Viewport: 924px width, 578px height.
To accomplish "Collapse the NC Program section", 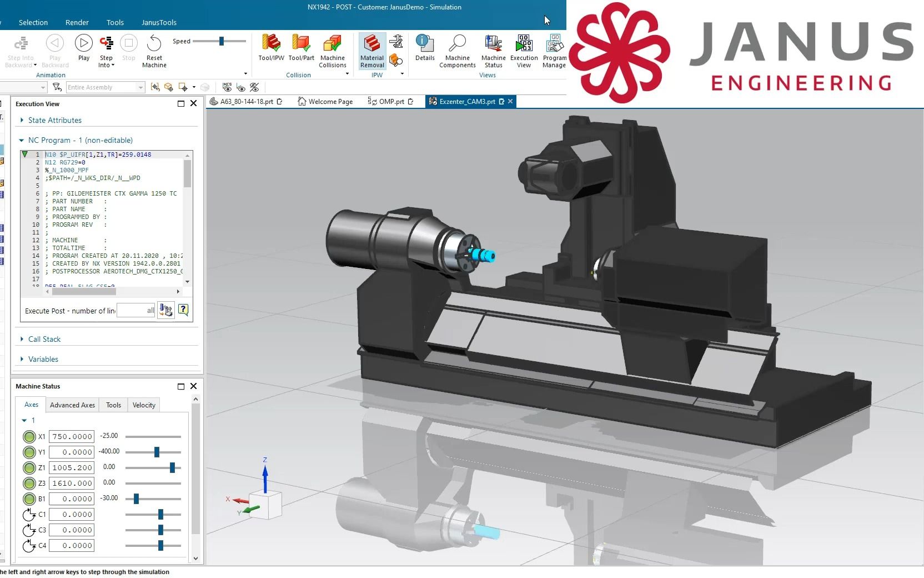I will [22, 140].
